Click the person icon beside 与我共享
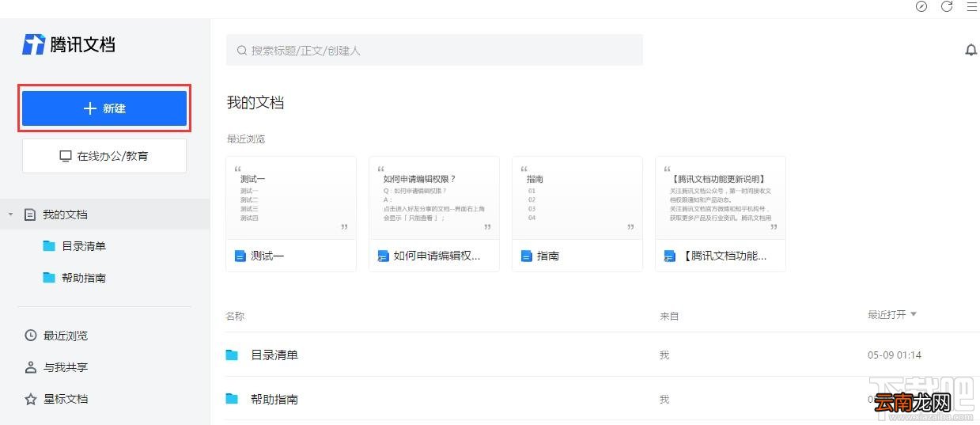 coord(31,367)
